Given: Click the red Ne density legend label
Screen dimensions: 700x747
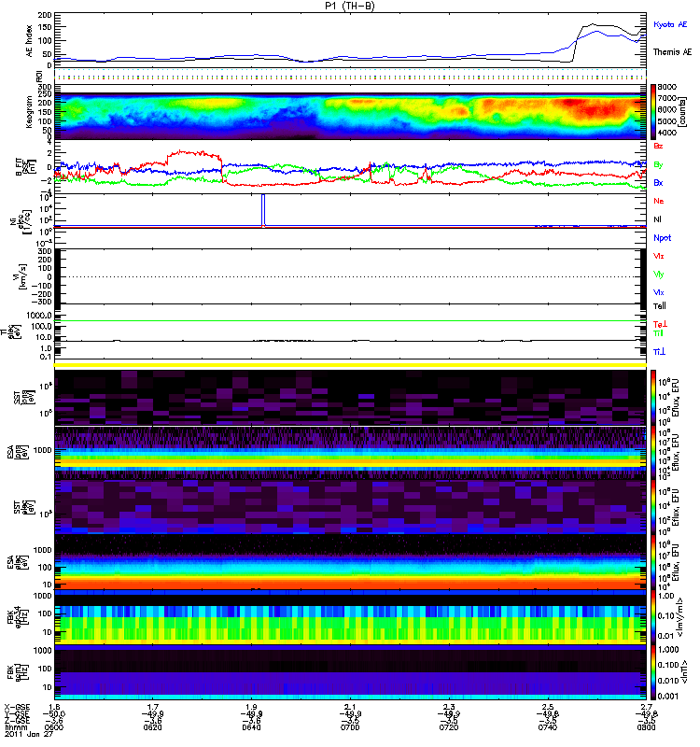Looking at the screenshot, I should [x=659, y=201].
